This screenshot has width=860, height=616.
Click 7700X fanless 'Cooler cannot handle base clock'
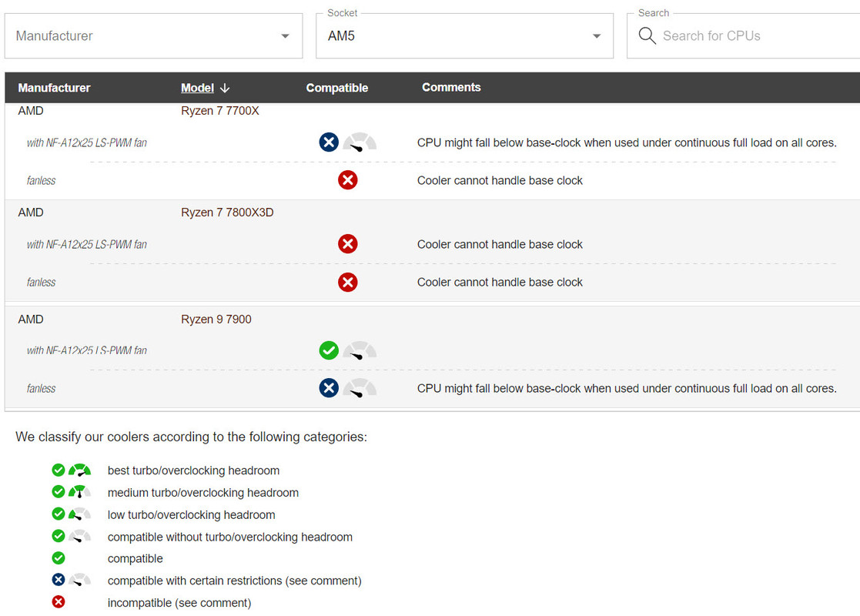(x=500, y=180)
